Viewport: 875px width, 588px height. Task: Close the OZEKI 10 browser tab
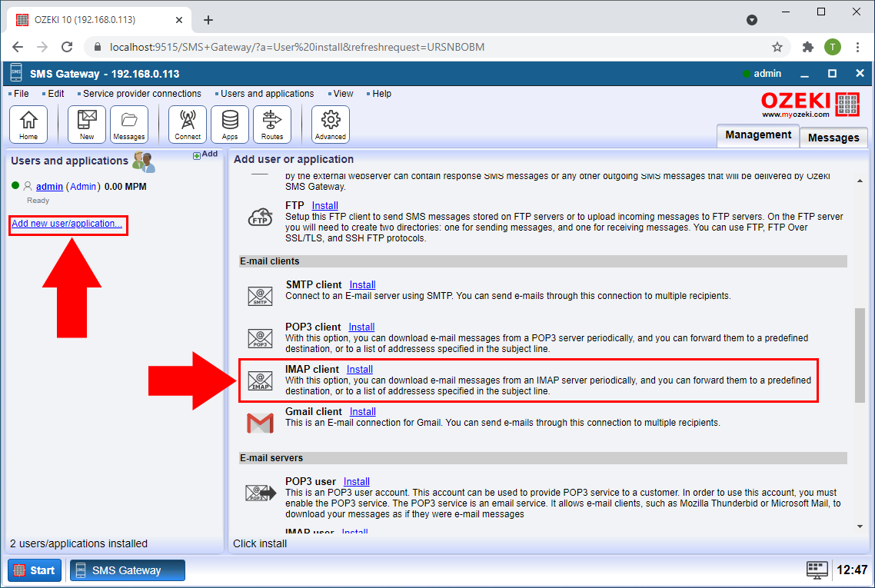tap(179, 20)
